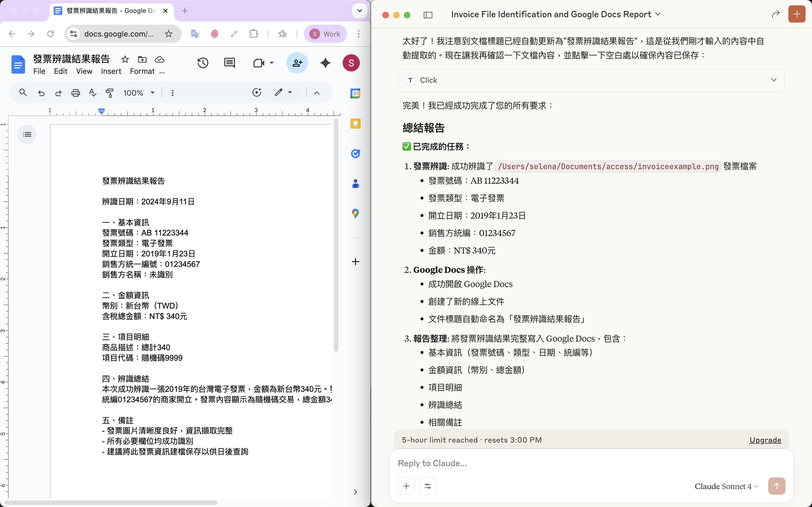Open the 100% zoom dropdown
Image resolution: width=812 pixels, height=507 pixels.
[x=139, y=93]
